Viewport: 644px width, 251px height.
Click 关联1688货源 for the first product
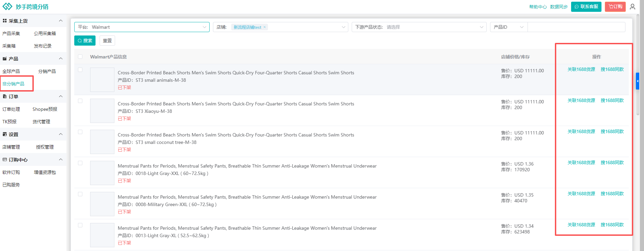coord(581,70)
